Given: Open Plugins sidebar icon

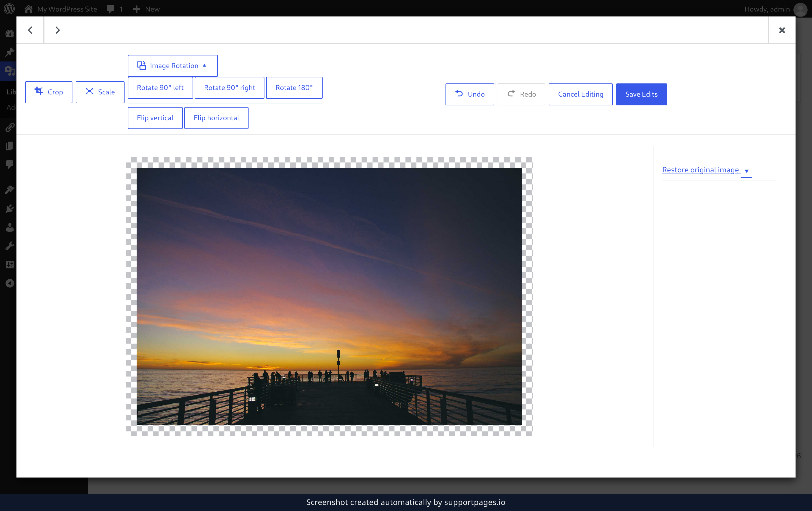Looking at the screenshot, I should click(x=9, y=209).
